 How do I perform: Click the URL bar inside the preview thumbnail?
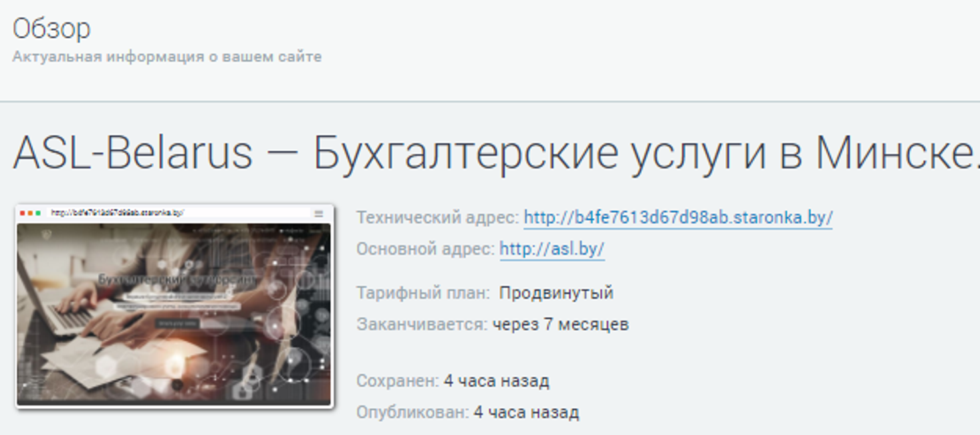pyautogui.click(x=117, y=213)
